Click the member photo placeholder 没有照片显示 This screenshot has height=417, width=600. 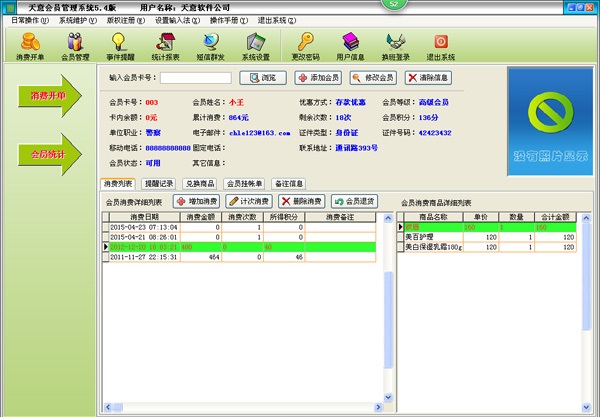[x=550, y=121]
